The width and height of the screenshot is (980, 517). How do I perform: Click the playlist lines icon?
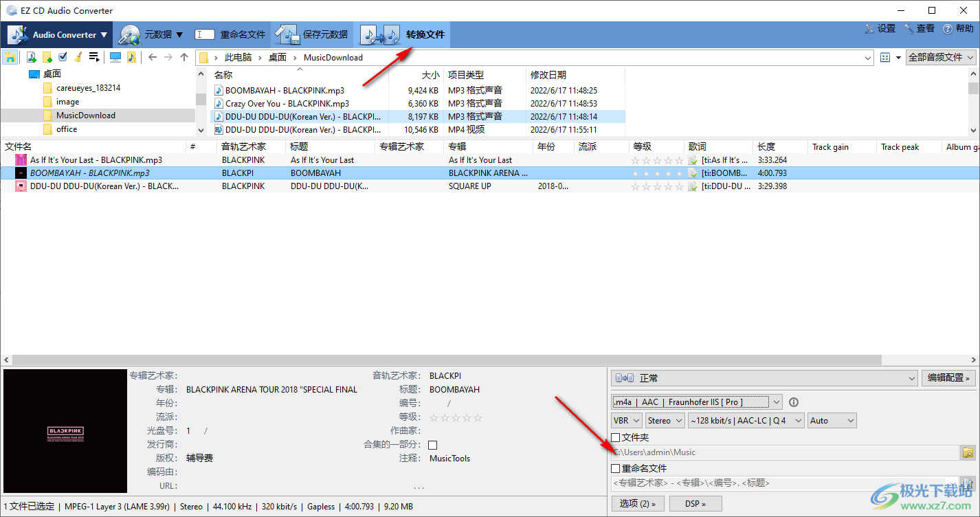point(94,57)
